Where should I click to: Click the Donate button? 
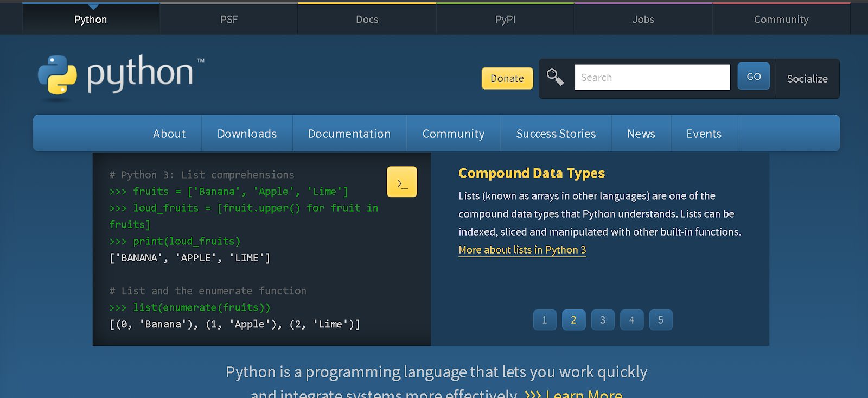507,78
